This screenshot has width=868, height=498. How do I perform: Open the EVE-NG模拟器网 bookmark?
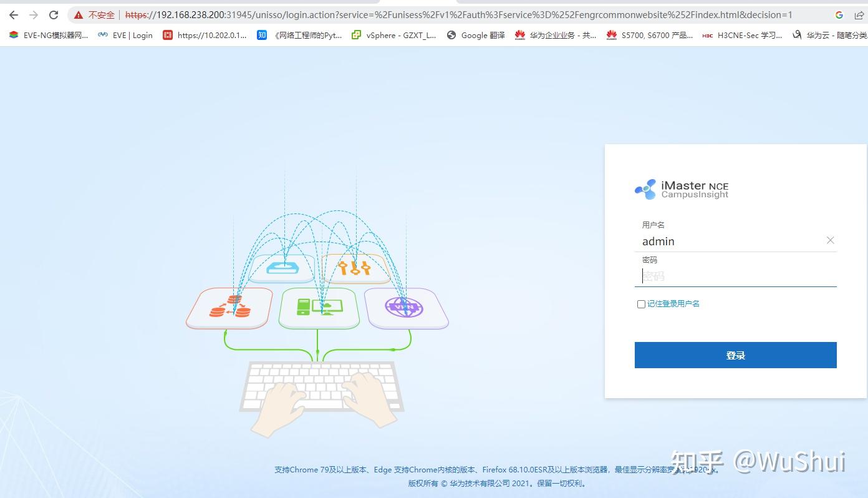(48, 35)
